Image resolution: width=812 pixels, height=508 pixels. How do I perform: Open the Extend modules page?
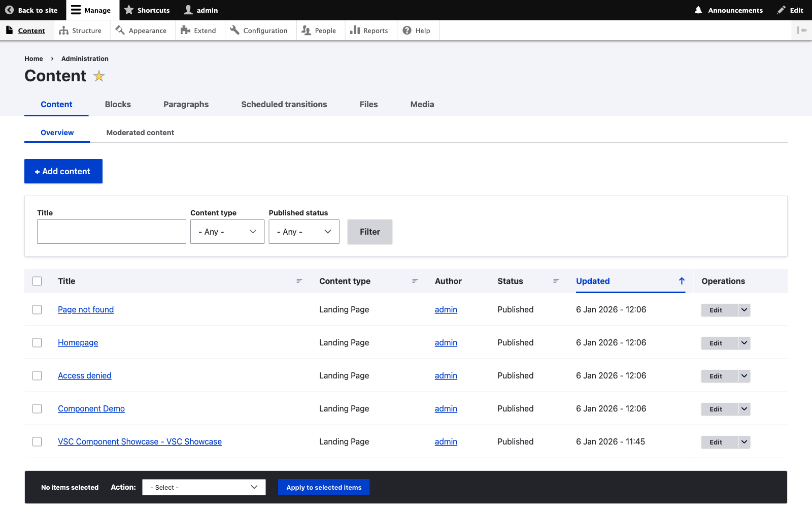coord(199,30)
